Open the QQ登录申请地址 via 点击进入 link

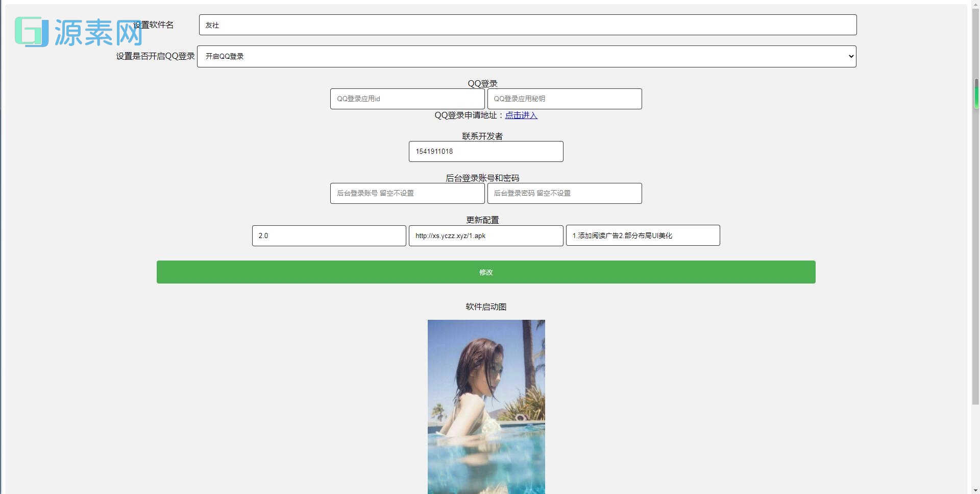[x=521, y=115]
